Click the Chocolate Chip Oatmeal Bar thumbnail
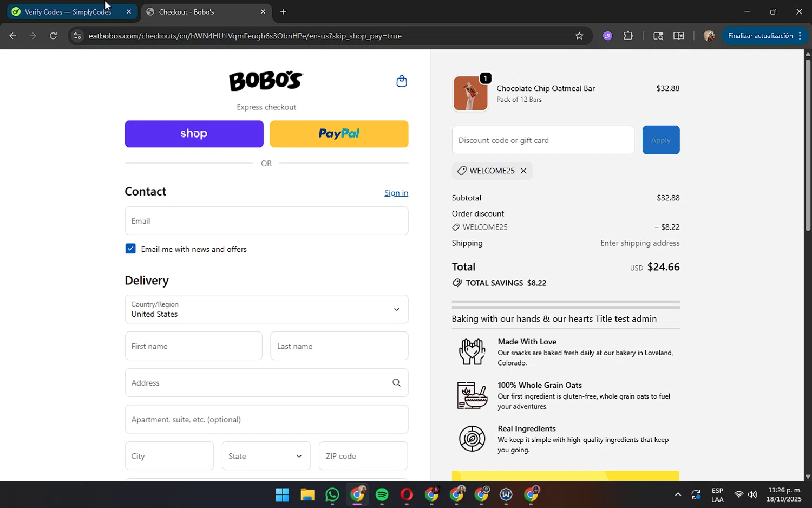 click(x=470, y=93)
